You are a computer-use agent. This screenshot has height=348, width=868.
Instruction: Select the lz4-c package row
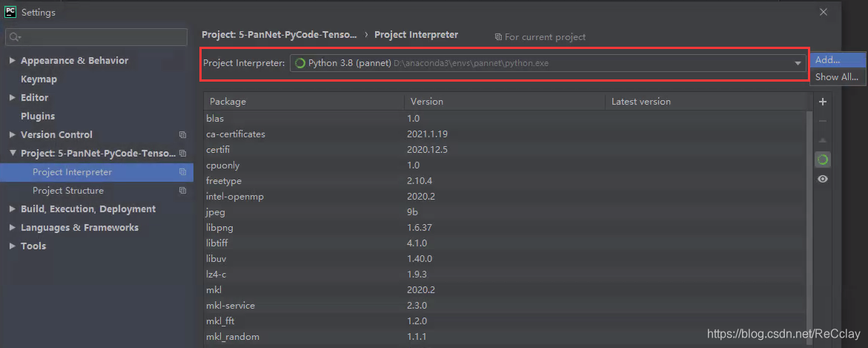[x=506, y=275]
